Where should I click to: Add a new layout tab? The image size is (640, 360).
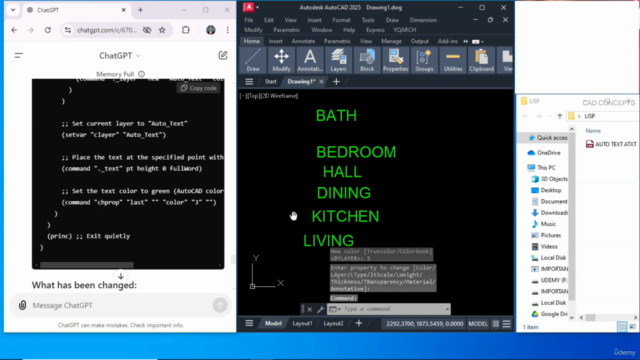point(358,324)
